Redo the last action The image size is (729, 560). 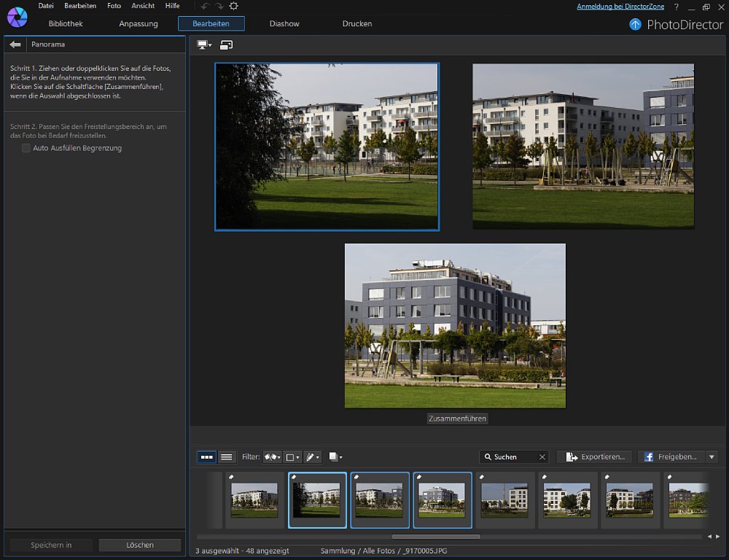click(x=219, y=6)
